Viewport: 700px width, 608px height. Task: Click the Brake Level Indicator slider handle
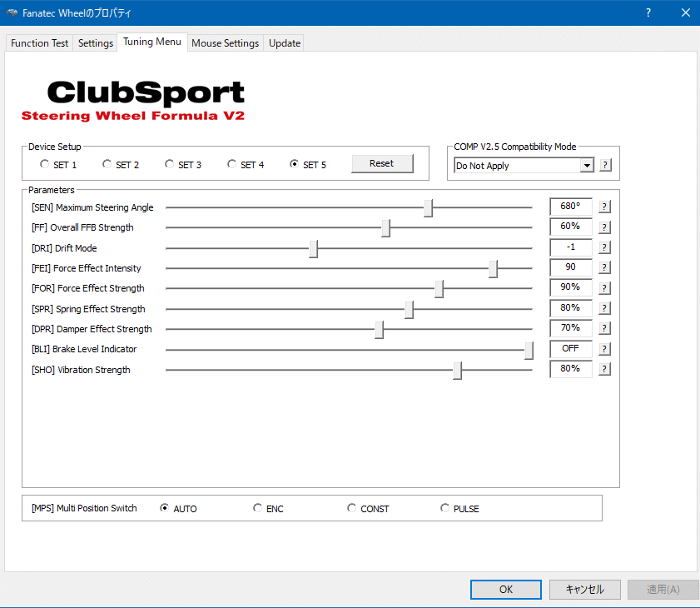529,350
